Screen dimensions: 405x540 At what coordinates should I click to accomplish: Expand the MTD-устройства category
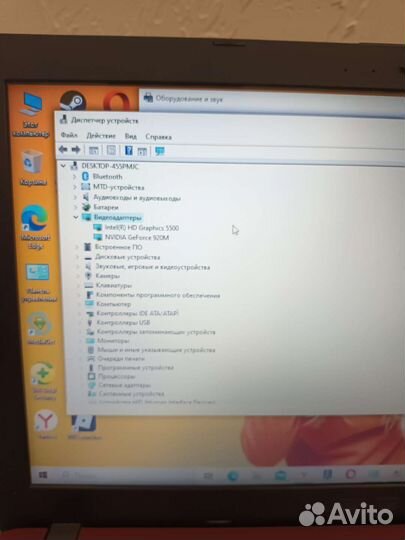pos(75,187)
